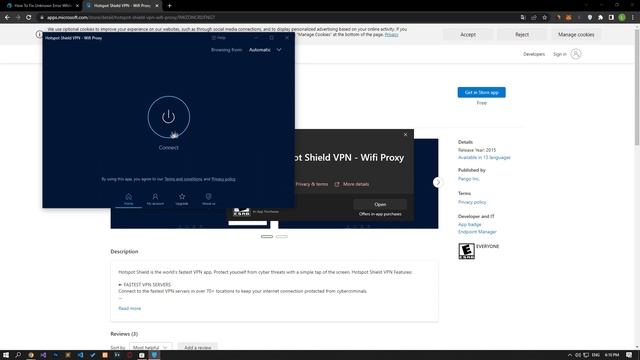Open Visual Studio Code taskbar icon

tap(80, 355)
